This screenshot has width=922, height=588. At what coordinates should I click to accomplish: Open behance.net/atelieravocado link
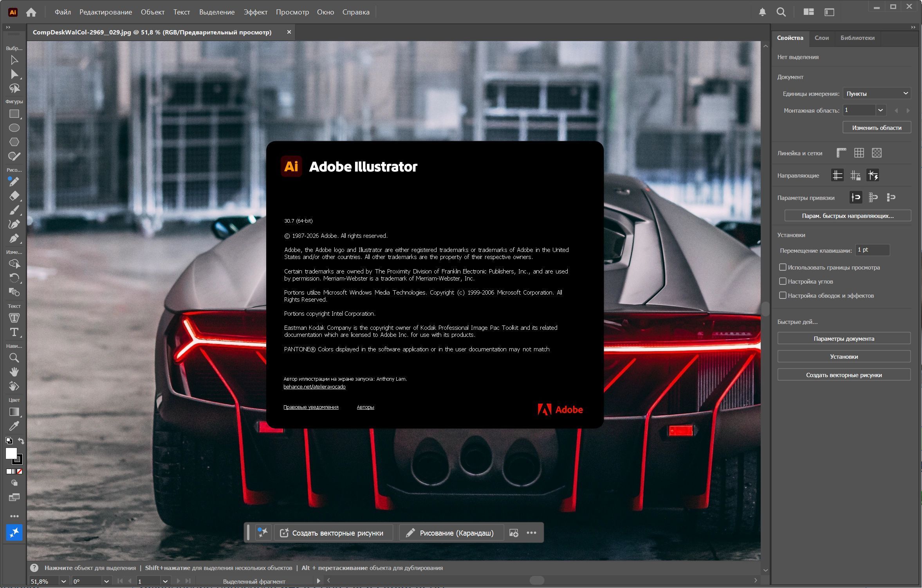[314, 387]
